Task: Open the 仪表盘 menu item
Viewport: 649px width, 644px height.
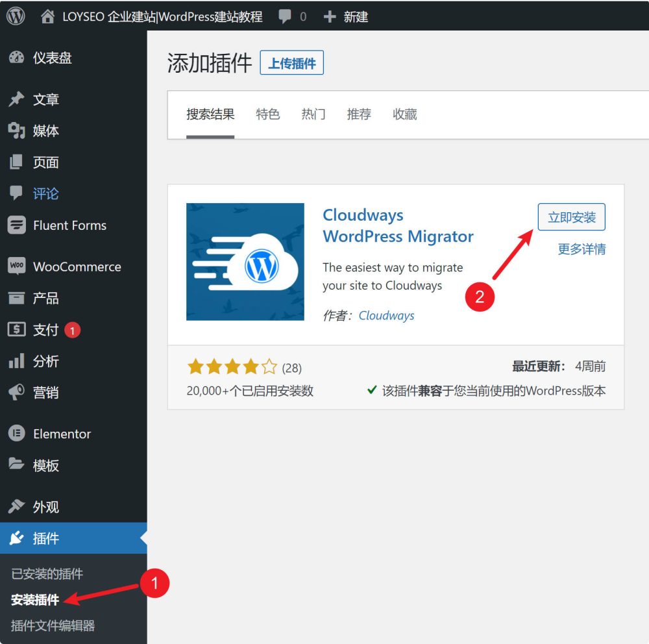Action: [x=52, y=58]
